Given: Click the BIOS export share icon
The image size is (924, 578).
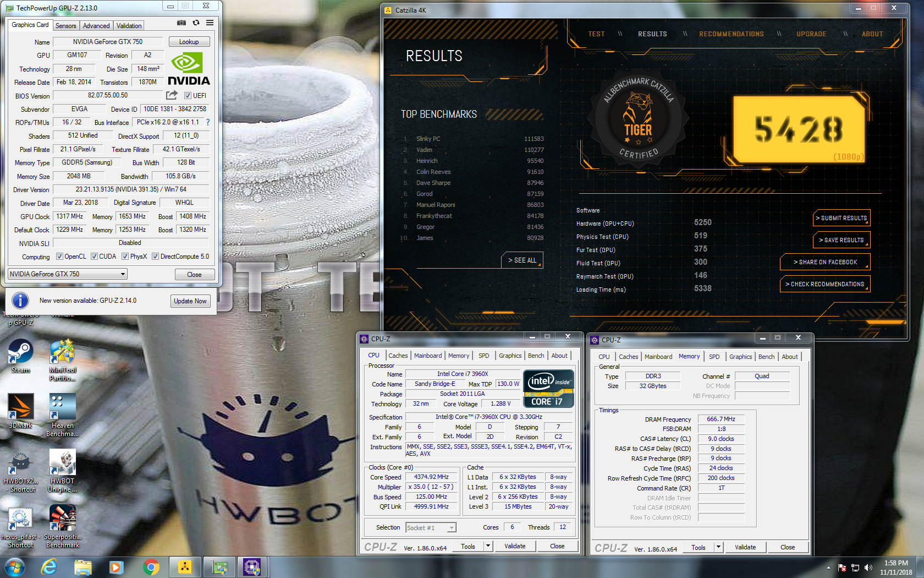Looking at the screenshot, I should click(172, 95).
